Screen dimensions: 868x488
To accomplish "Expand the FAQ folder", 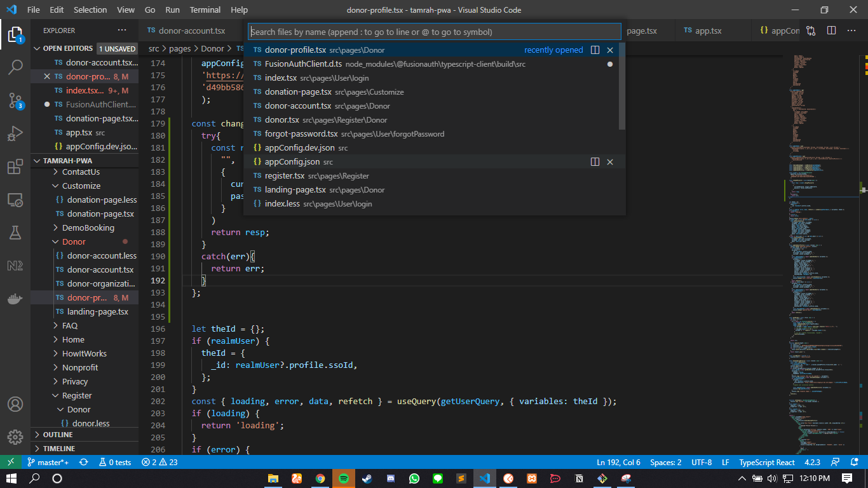I will tap(69, 325).
